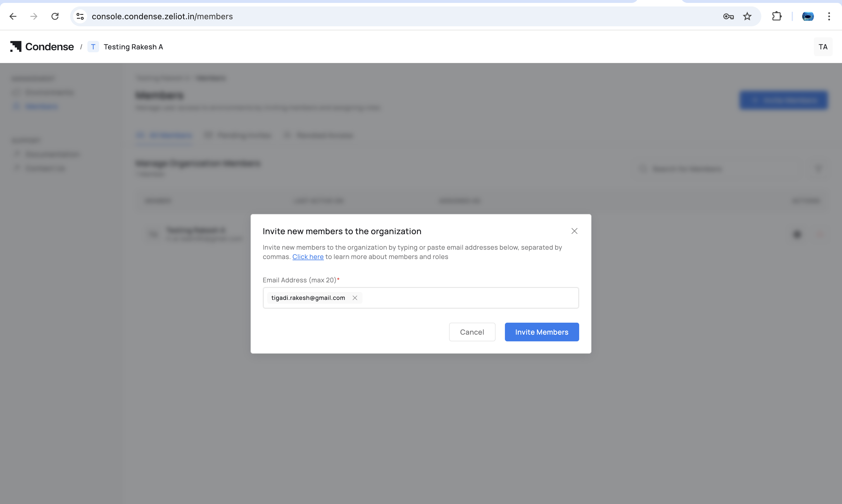The height and width of the screenshot is (504, 842).
Task: Reload the page
Action: click(x=55, y=16)
